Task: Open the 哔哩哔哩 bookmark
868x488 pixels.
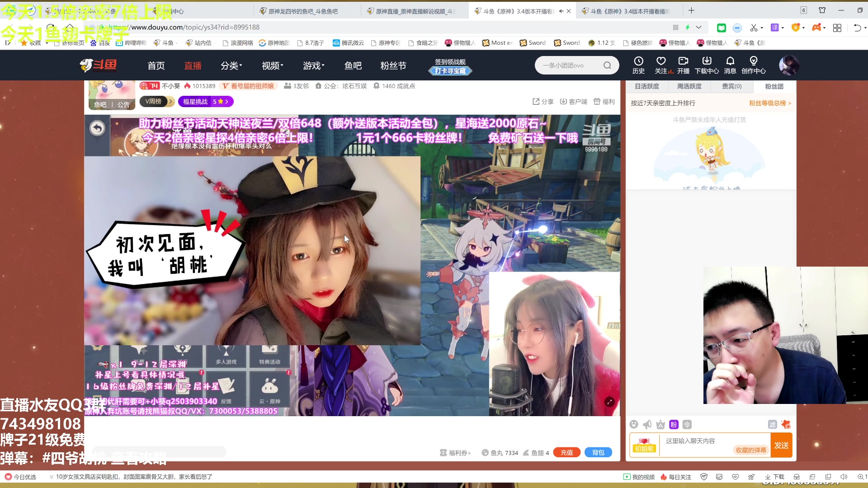Action: 132,43
